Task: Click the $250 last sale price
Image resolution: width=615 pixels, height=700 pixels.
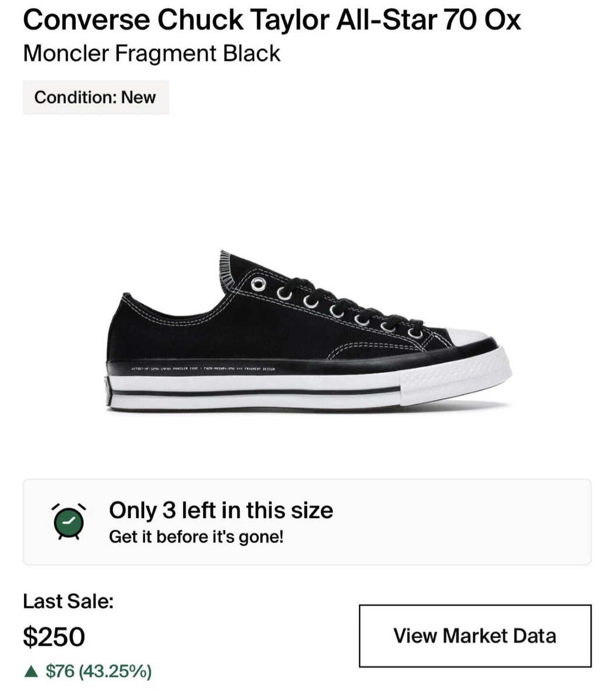Action: click(x=54, y=636)
